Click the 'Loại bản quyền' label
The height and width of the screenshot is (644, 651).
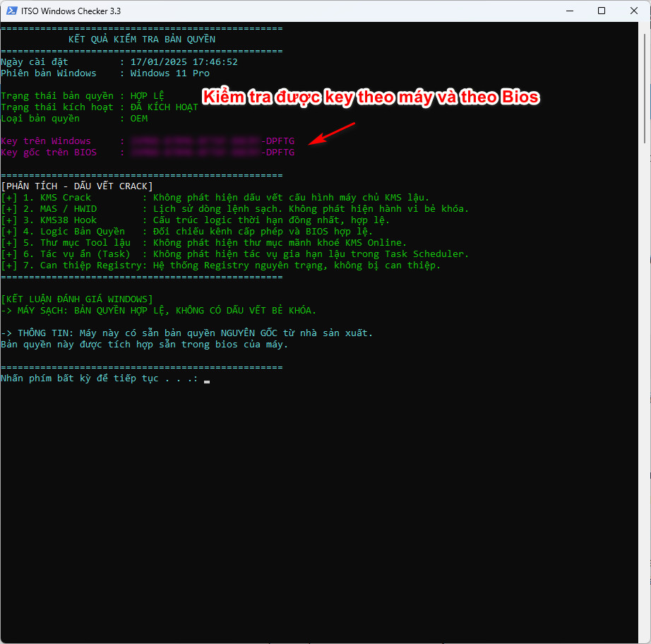tap(40, 119)
